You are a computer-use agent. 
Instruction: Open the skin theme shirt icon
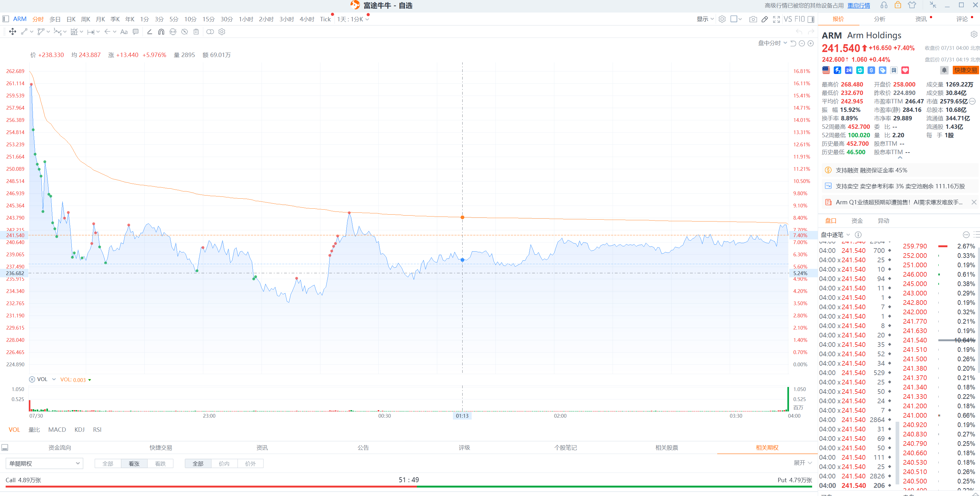(912, 5)
